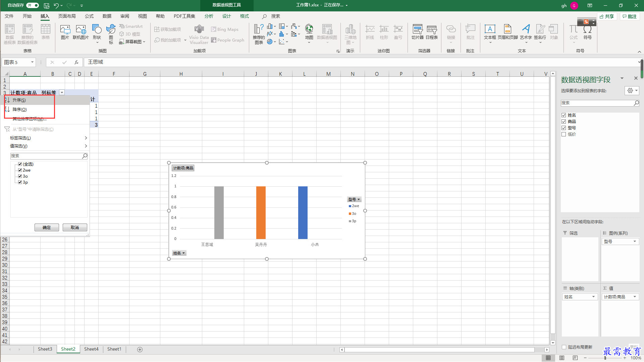Screen dimensions: 644x362
Task: Click the 图标 icons insert button
Action: click(x=111, y=34)
